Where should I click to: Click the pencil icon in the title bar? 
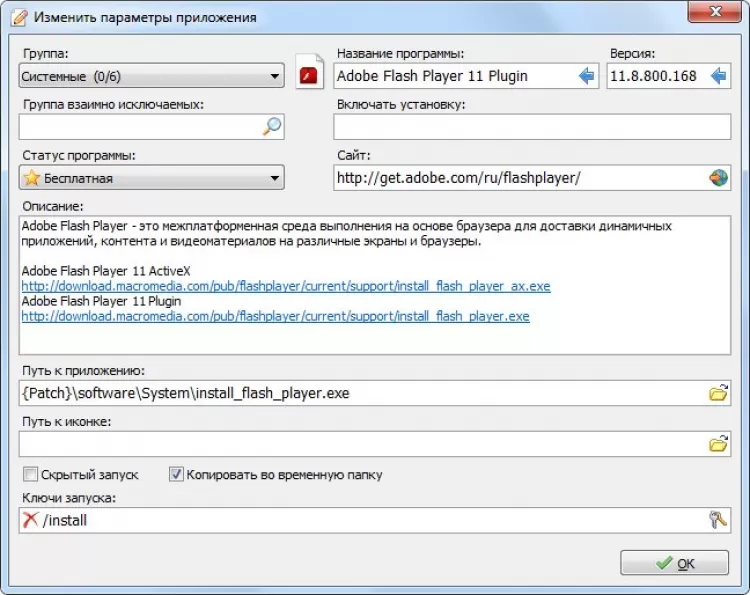click(19, 17)
